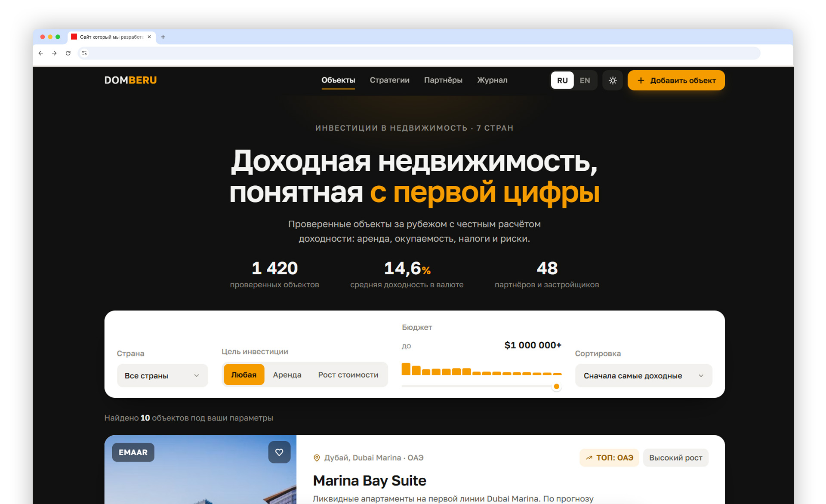Click the EMAAR developer badge
The image size is (826, 504).
click(x=133, y=452)
